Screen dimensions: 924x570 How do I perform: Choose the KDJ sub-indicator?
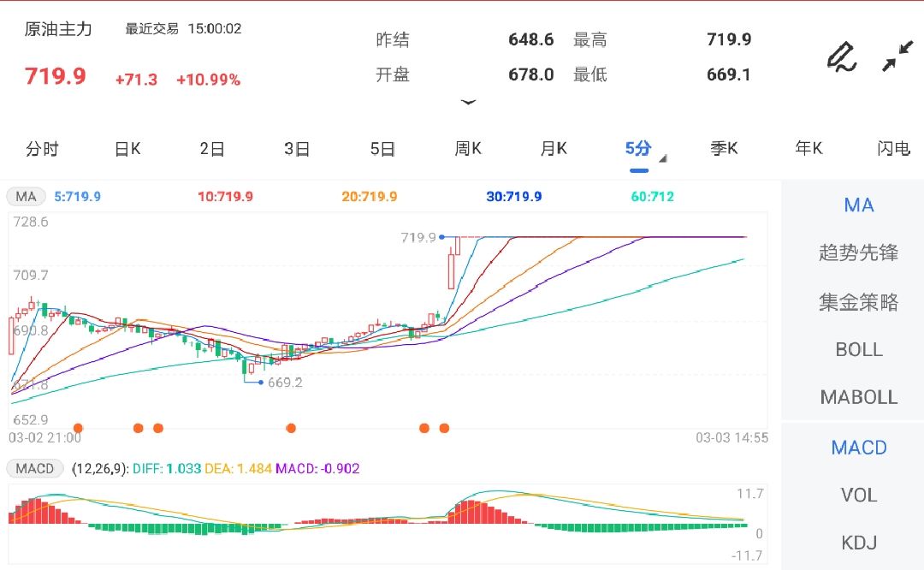pos(858,543)
